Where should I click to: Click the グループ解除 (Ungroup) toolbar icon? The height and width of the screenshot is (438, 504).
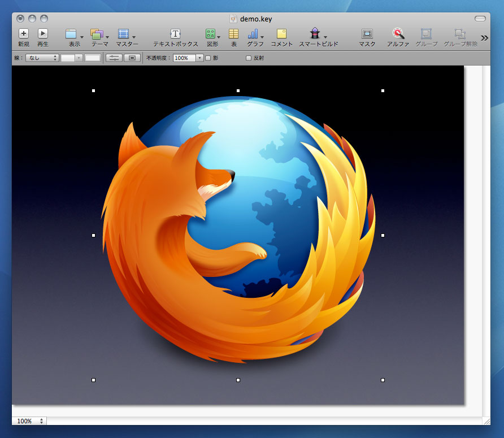click(x=460, y=34)
